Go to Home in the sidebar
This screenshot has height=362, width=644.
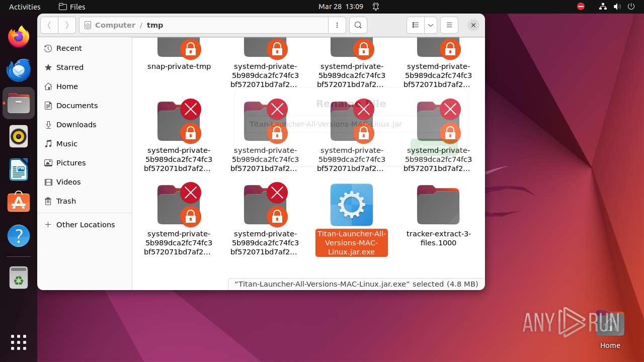tap(85, 86)
